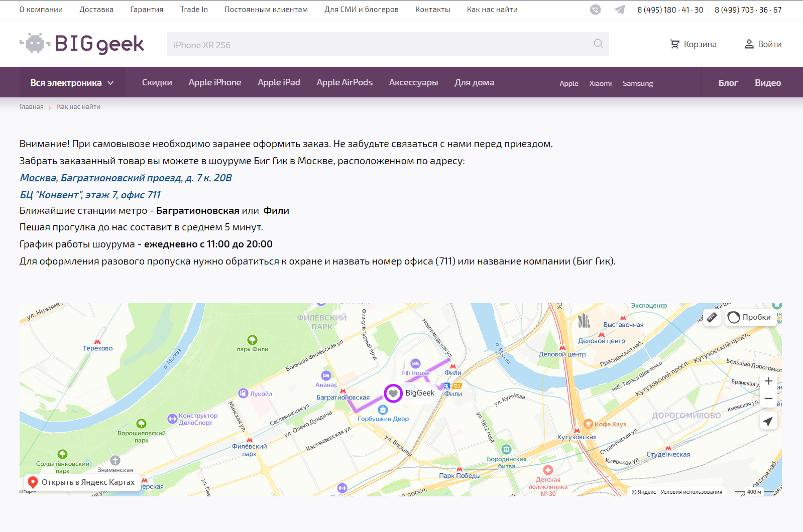Open the Гарантия link
This screenshot has height=532, width=803.
147,10
